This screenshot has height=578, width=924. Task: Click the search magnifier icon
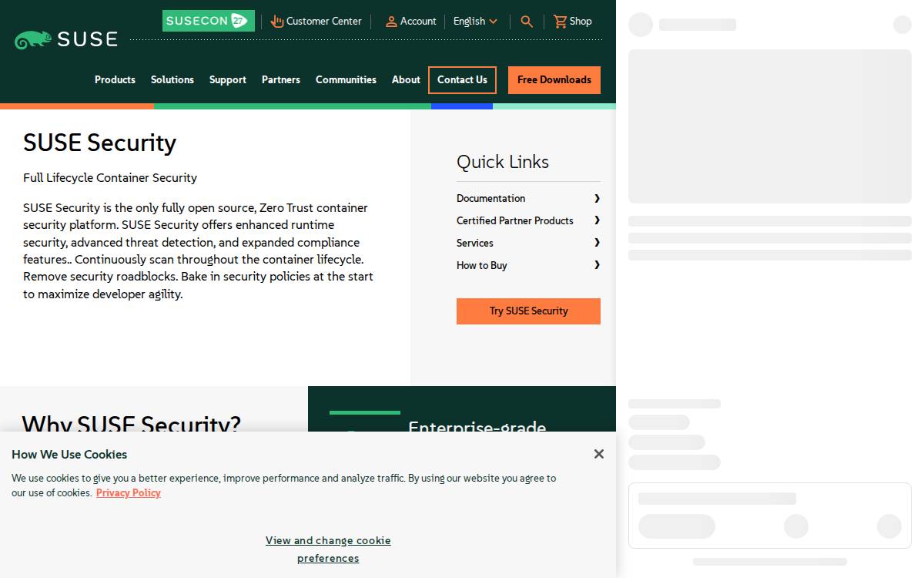coord(527,22)
